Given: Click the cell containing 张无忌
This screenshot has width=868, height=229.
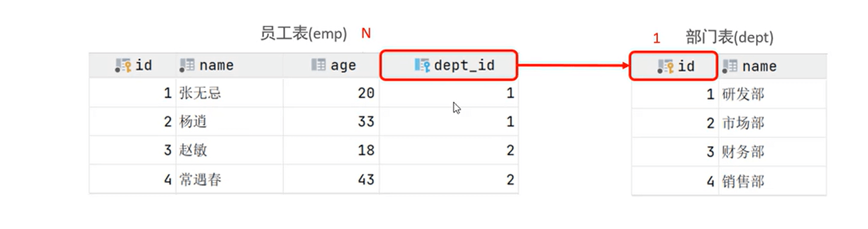Looking at the screenshot, I should pos(230,93).
